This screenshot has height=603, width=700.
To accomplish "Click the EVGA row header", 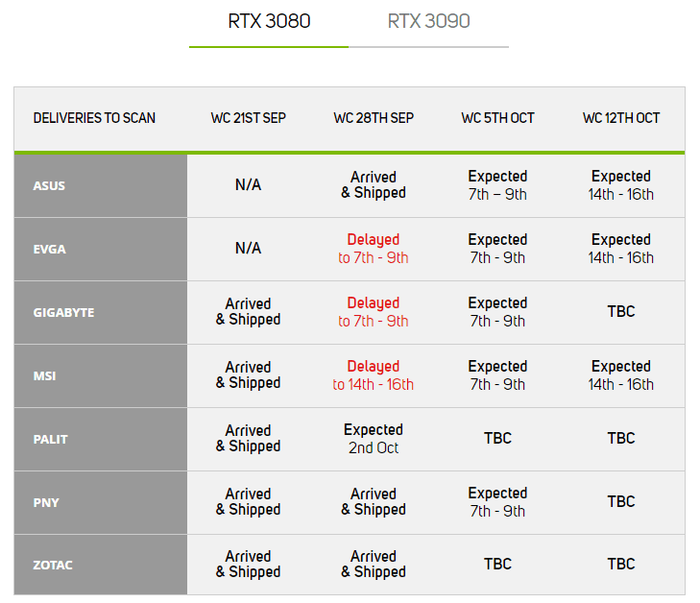I will 49,249.
